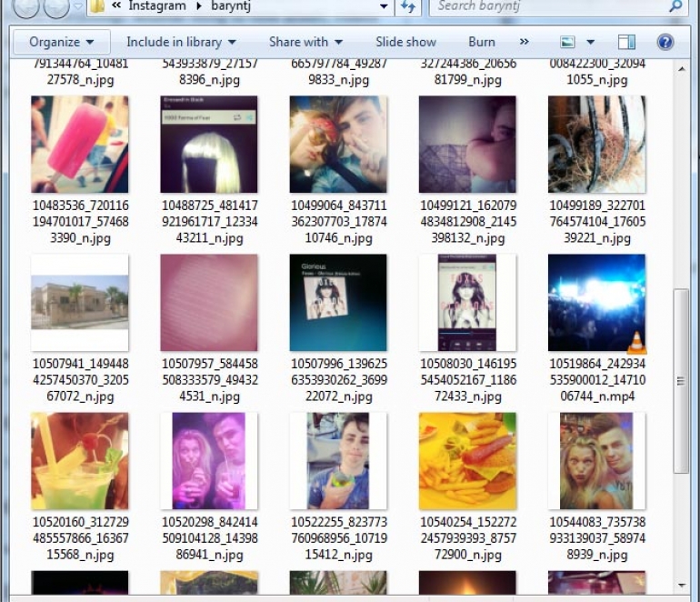700x602 pixels.
Task: Select thumbnail of file 10499121_162079
Action: point(467,145)
